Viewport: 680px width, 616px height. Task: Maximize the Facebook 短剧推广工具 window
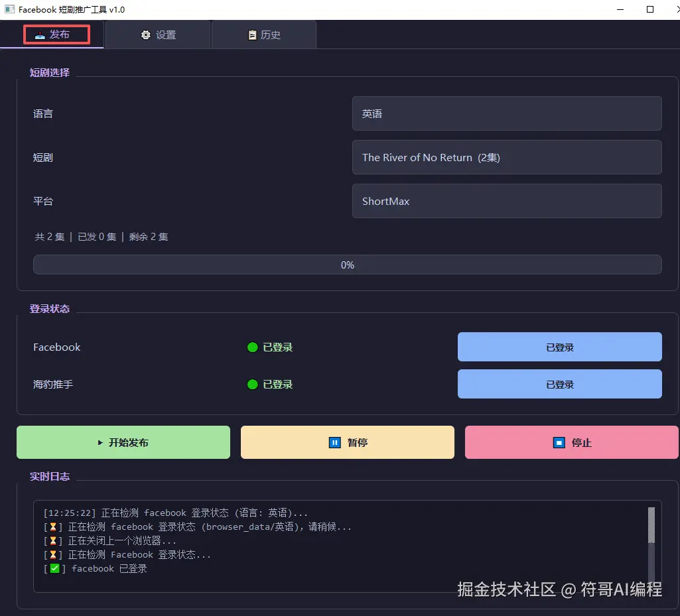[x=649, y=9]
